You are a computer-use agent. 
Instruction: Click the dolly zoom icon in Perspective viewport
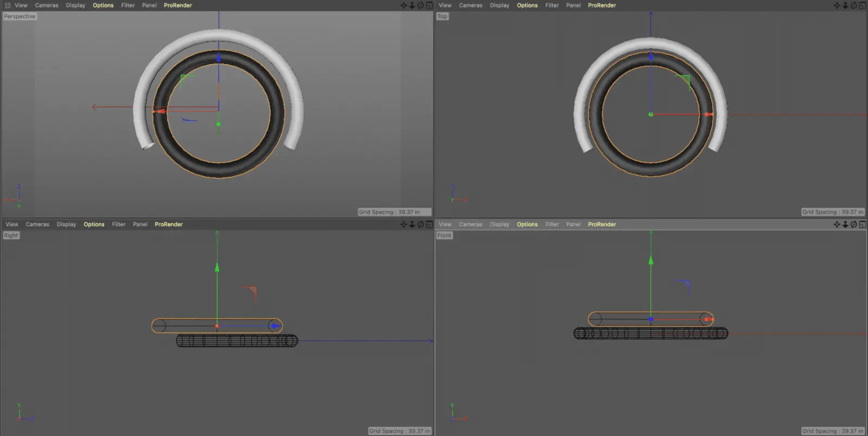[412, 5]
